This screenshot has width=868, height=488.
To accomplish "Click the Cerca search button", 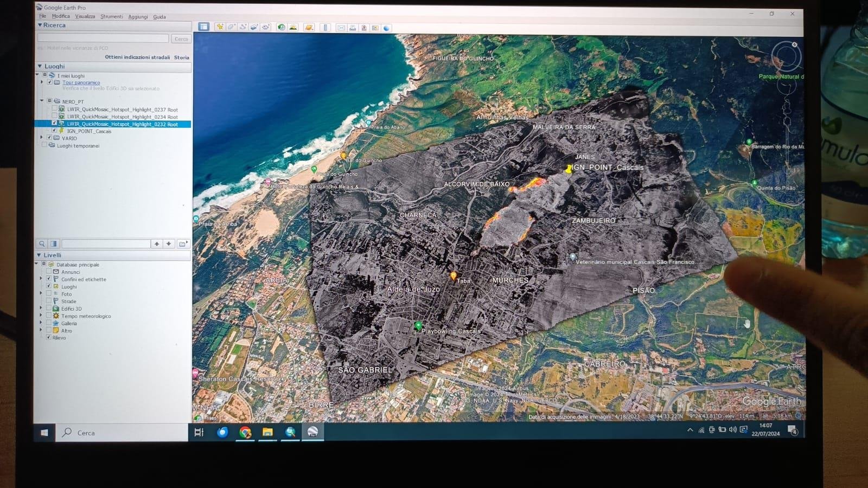I will click(x=181, y=38).
